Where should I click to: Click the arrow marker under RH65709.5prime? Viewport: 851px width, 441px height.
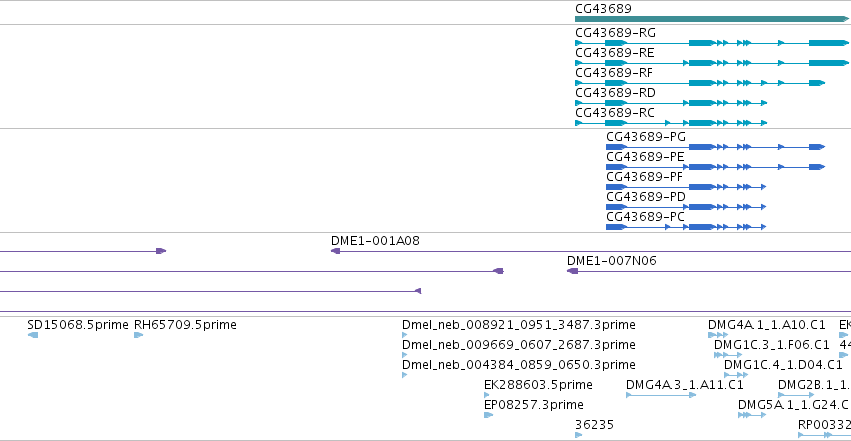pyautogui.click(x=138, y=335)
